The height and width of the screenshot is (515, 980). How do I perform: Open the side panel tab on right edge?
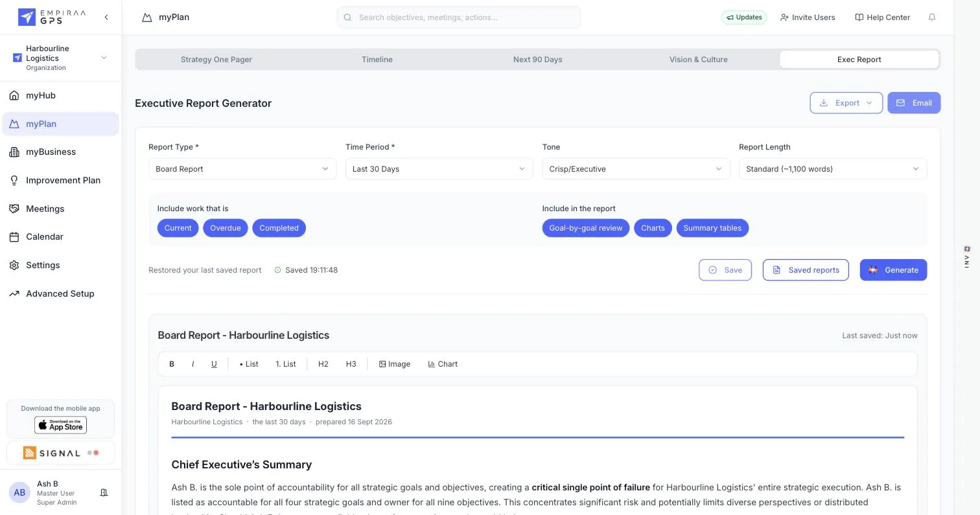[x=967, y=257]
